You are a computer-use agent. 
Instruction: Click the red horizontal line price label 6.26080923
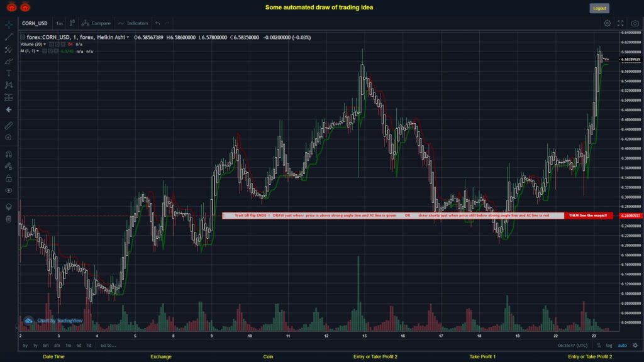(630, 216)
